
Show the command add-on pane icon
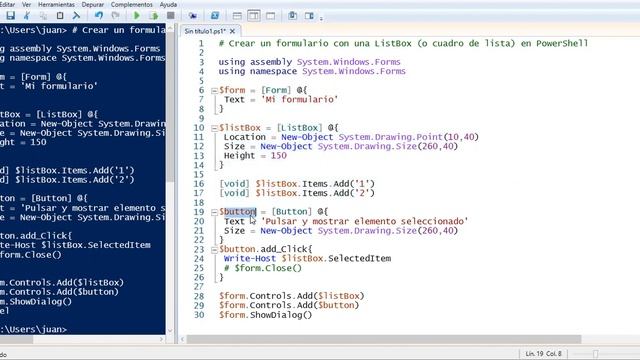point(309,16)
